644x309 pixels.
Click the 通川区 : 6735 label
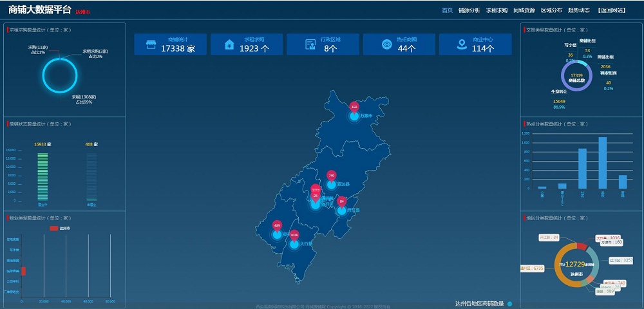pyautogui.click(x=533, y=268)
